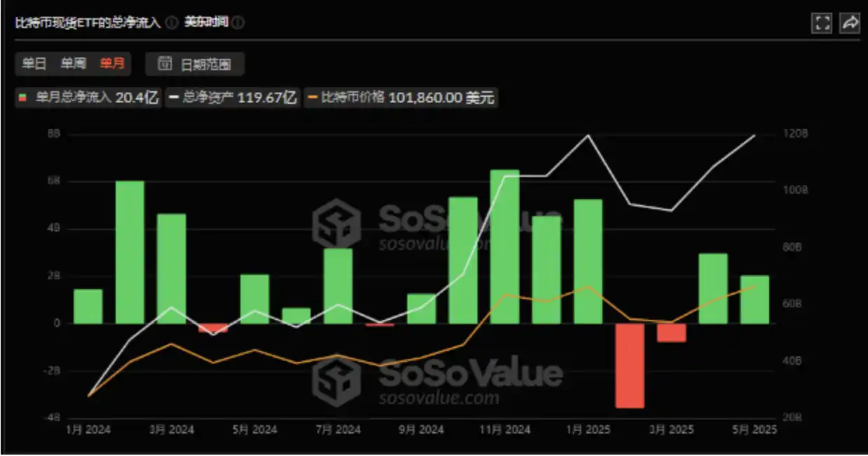
Task: Click the share arrow icon
Action: (x=850, y=23)
